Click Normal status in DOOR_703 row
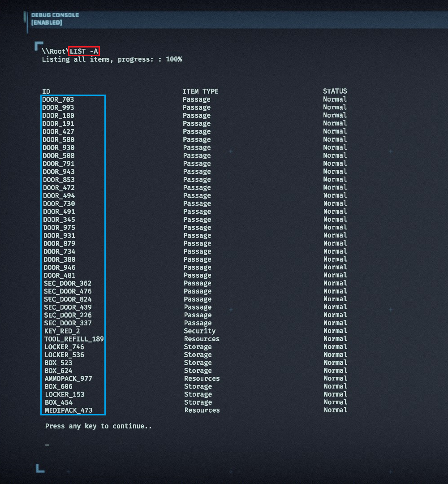448x484 pixels. [335, 99]
